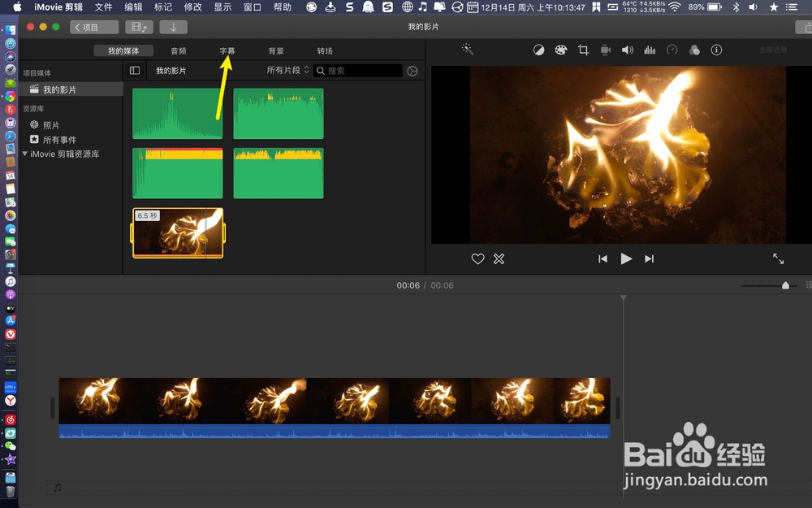Viewport: 812px width, 508px height.
Task: Select the first green audio clip
Action: point(178,114)
